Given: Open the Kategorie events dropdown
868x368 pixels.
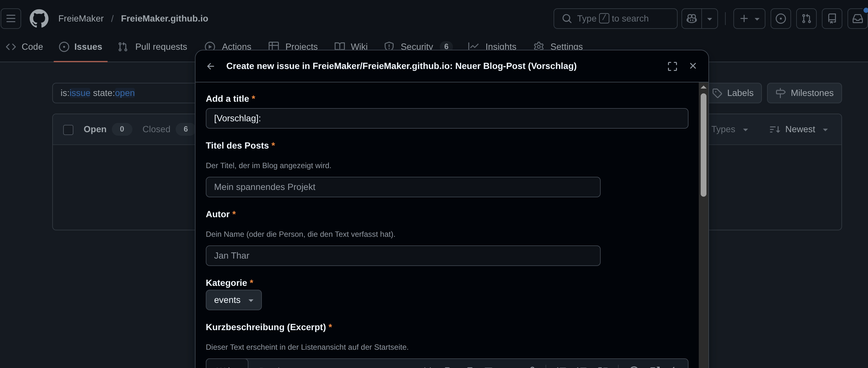Looking at the screenshot, I should pos(234,300).
